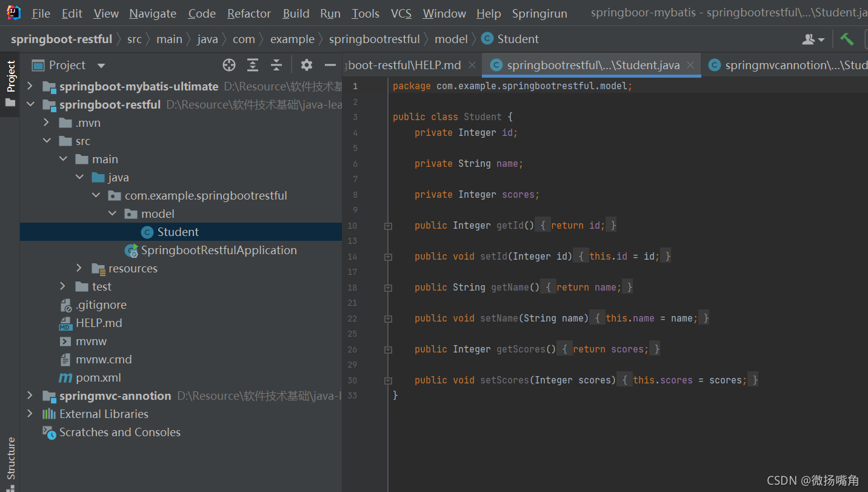This screenshot has width=868, height=492.
Task: Toggle the Project side tool window tab
Action: tap(10, 83)
